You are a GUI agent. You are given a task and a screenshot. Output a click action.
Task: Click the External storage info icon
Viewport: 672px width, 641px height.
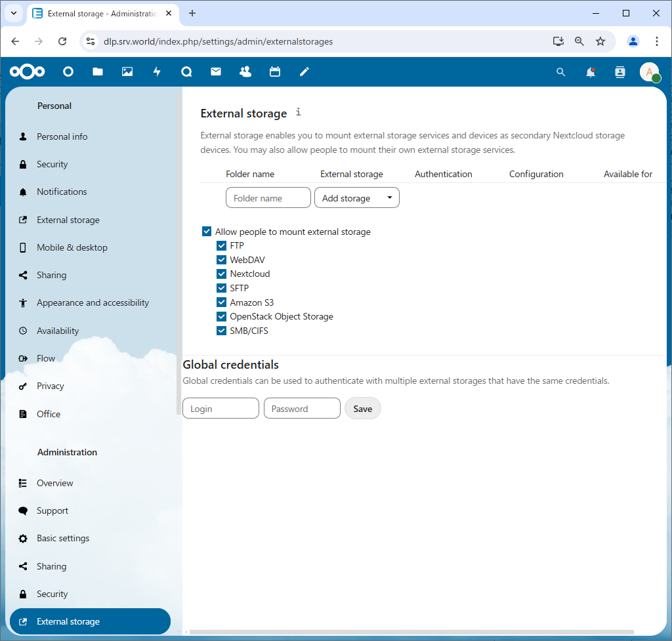[298, 112]
